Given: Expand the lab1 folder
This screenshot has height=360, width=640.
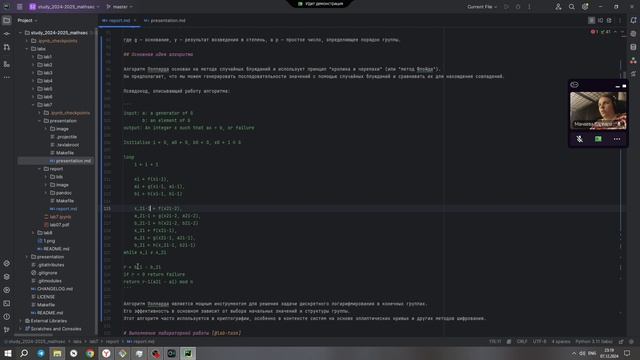Looking at the screenshot, I should tap(33, 57).
